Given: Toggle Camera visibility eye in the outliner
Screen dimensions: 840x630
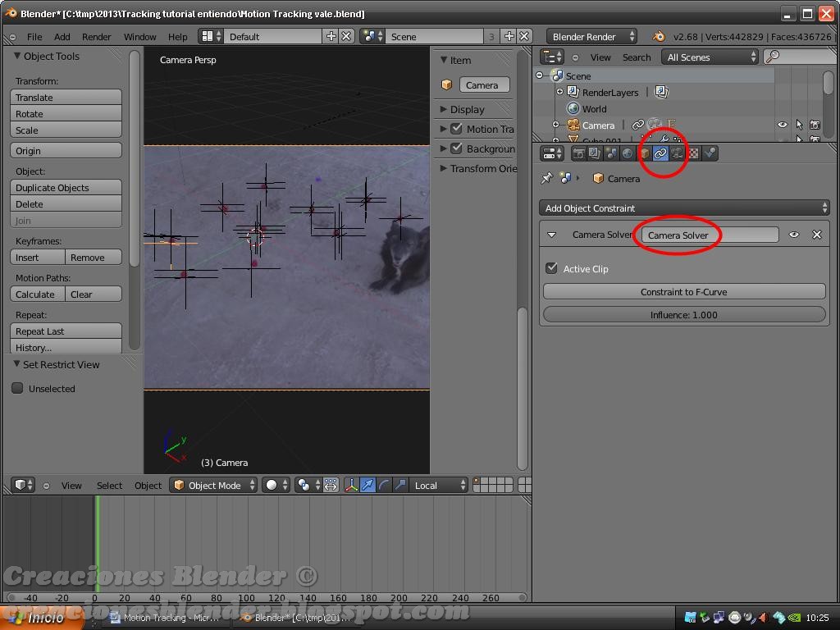Looking at the screenshot, I should coord(783,125).
